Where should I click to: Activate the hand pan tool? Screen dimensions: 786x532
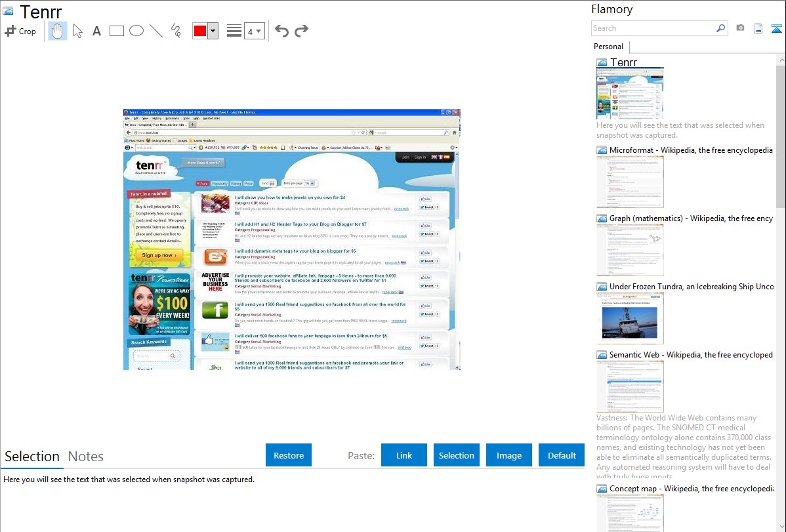(58, 31)
